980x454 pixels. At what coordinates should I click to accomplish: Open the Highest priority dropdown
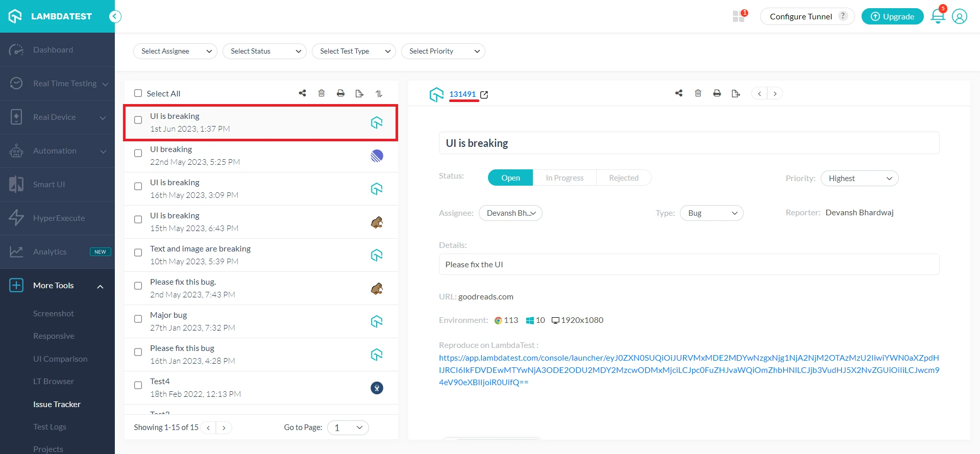tap(859, 179)
